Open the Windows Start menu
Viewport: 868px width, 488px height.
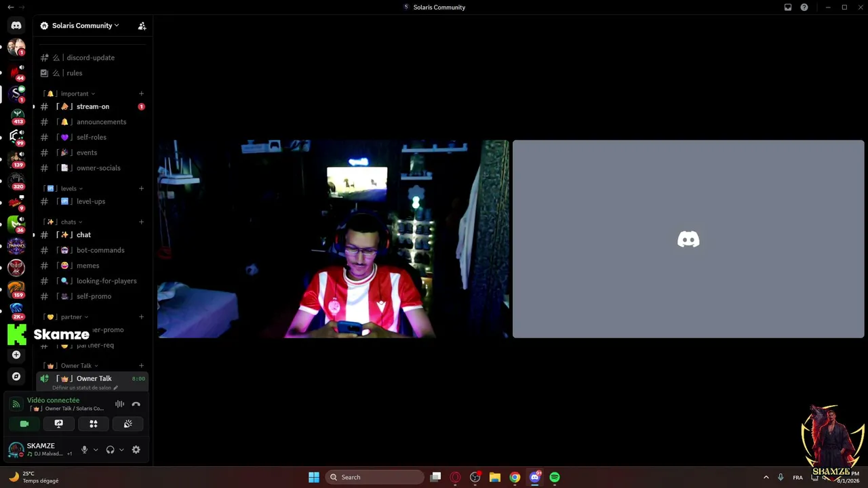click(314, 477)
